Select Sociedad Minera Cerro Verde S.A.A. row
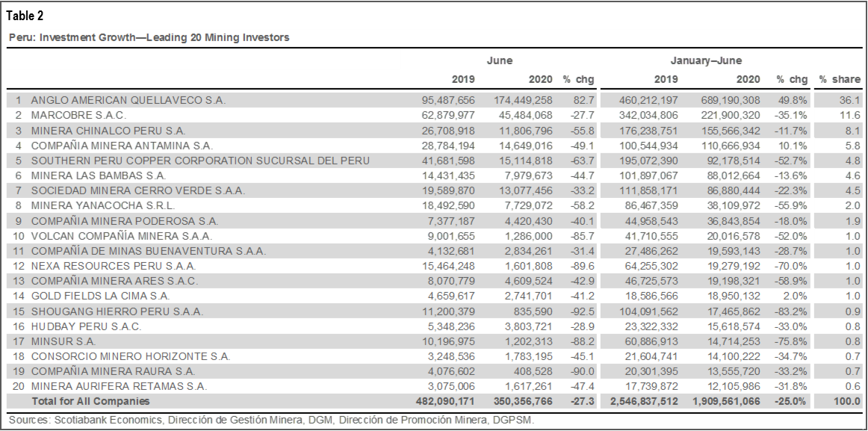868x431 pixels. click(x=137, y=190)
